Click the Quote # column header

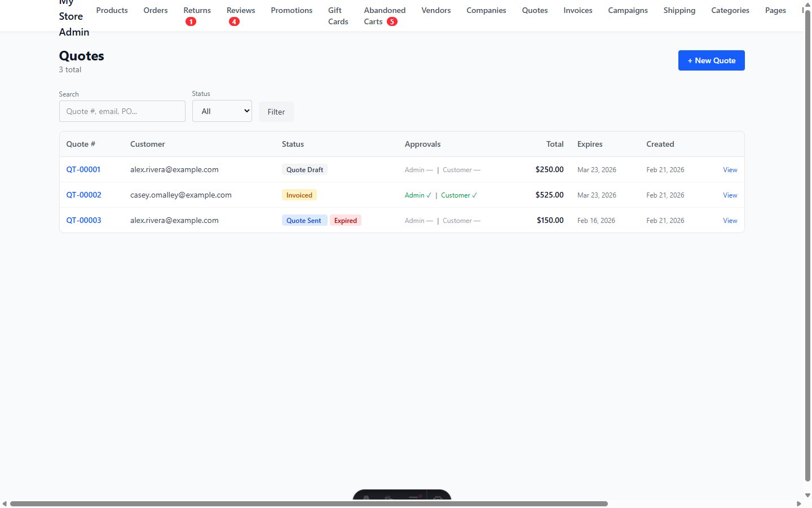81,144
